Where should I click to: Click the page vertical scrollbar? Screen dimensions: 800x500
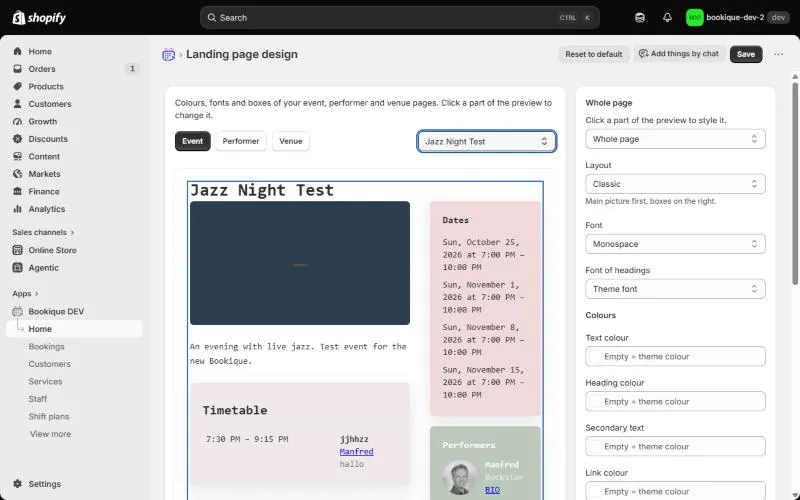pos(794,184)
